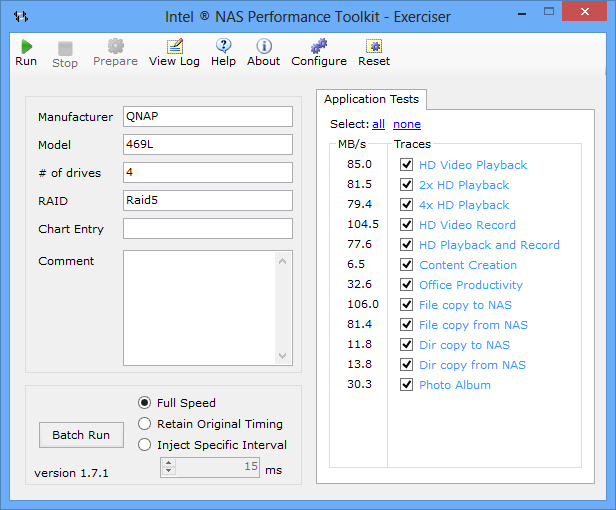Click the empty Chart Entry field
Viewport: 616px width, 510px height.
click(x=208, y=228)
